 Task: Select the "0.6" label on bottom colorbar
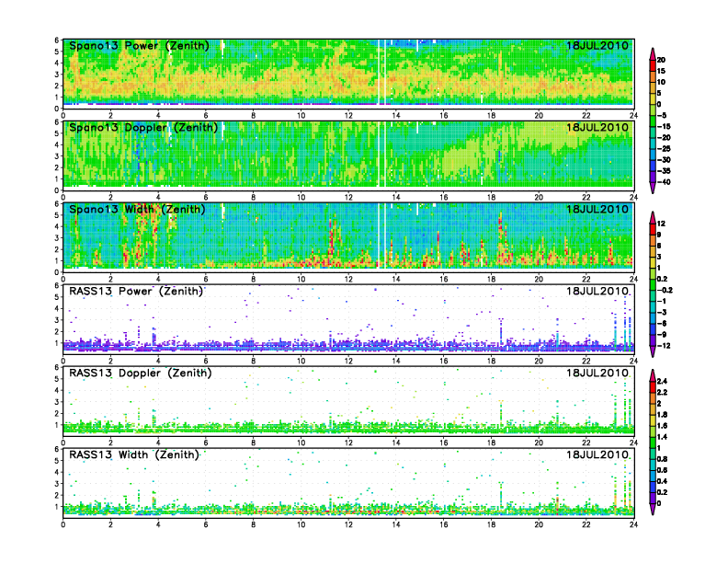tap(663, 470)
